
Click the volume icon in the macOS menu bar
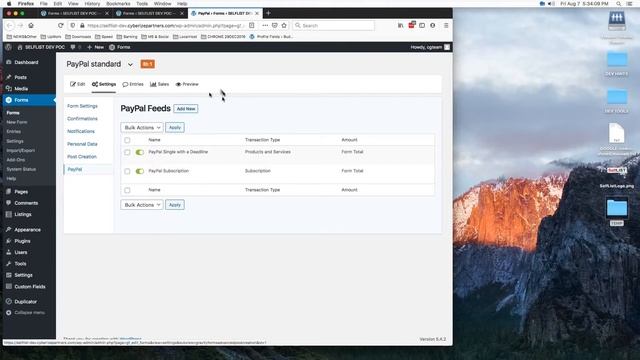(551, 3)
